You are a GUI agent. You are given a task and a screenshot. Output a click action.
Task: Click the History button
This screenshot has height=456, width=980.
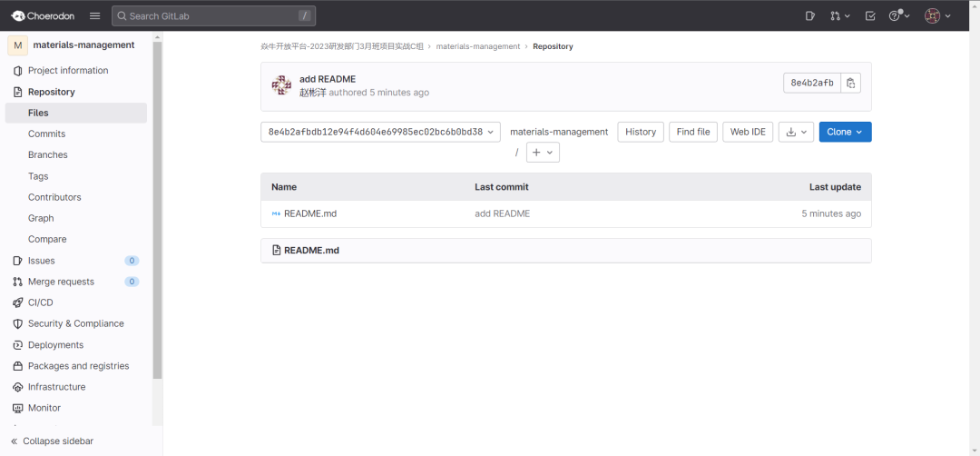[641, 132]
